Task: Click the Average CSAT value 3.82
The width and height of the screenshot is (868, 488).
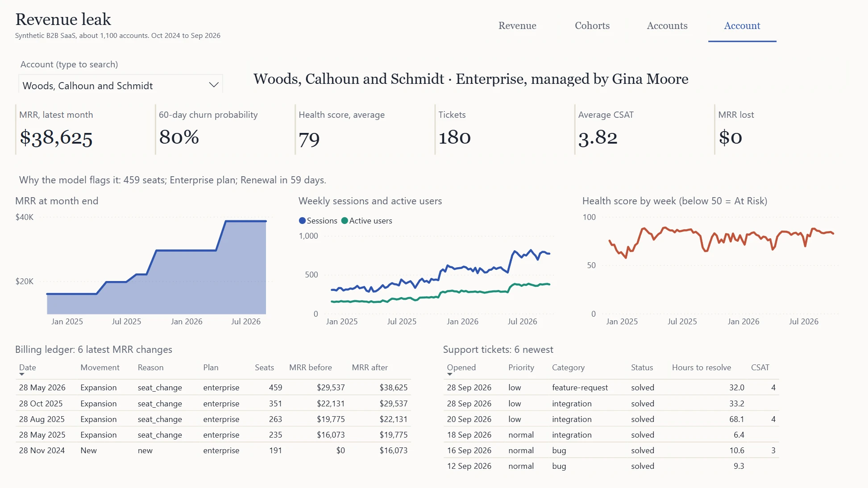Action: pos(598,138)
